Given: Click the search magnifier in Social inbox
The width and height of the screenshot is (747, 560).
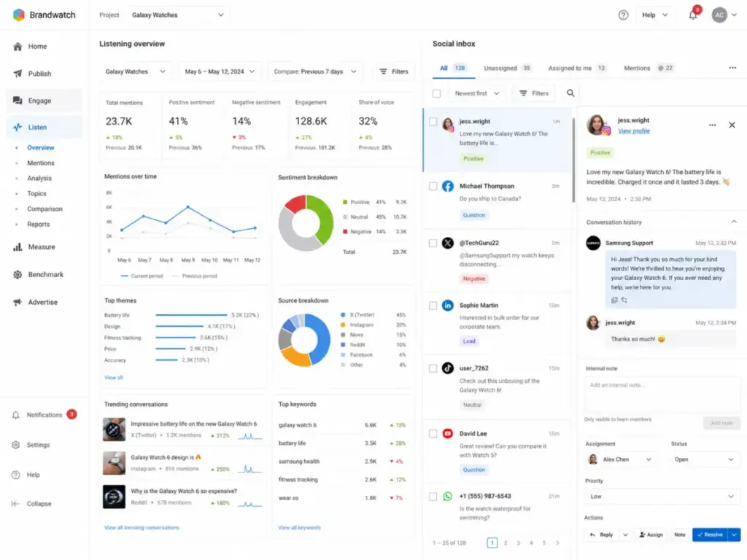Looking at the screenshot, I should click(x=570, y=93).
